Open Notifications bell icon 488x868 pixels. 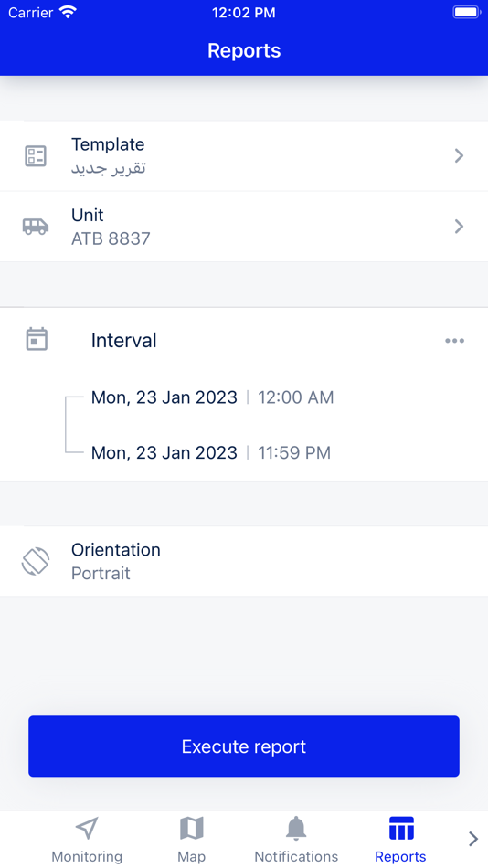click(x=296, y=829)
